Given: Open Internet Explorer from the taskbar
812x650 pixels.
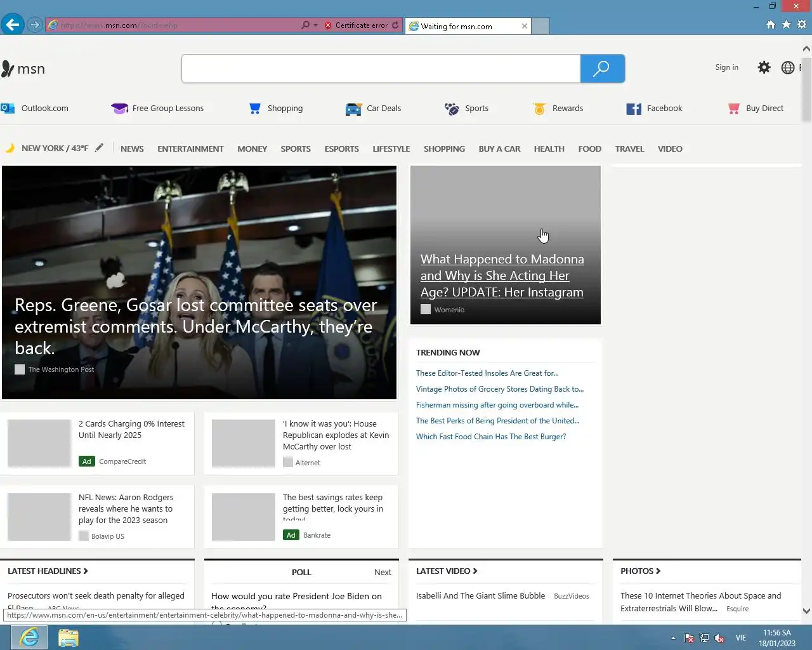Looking at the screenshot, I should pyautogui.click(x=29, y=637).
